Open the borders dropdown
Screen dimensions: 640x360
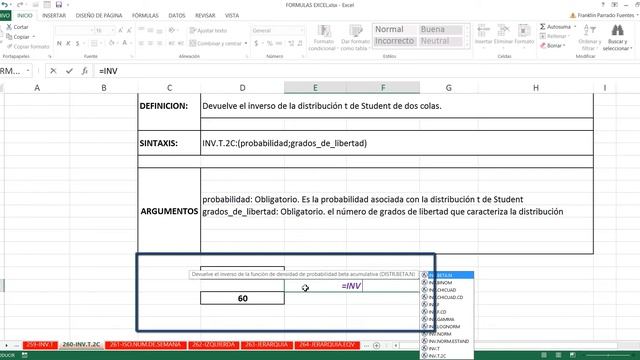click(x=101, y=43)
